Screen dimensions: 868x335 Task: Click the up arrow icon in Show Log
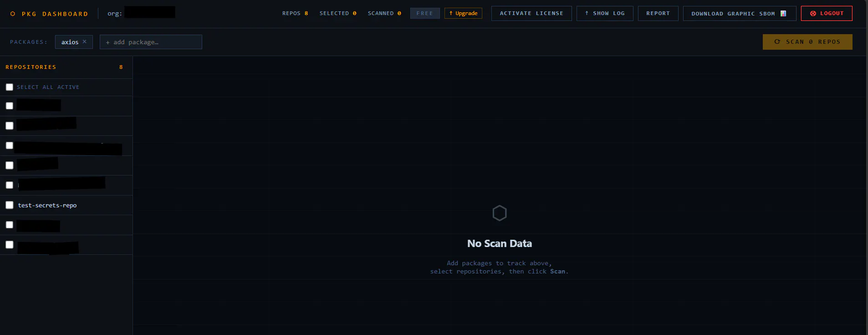click(587, 13)
